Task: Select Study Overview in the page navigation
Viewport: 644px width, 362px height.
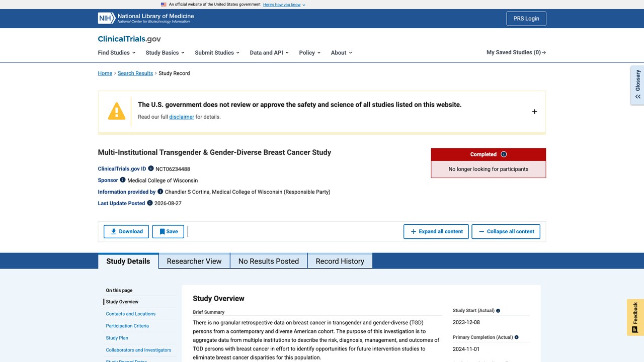Action: (x=122, y=302)
